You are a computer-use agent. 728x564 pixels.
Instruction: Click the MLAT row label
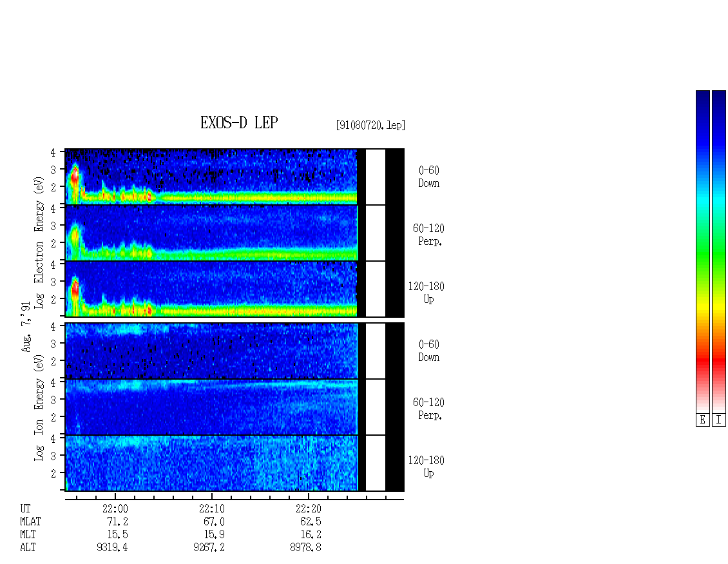click(x=30, y=521)
